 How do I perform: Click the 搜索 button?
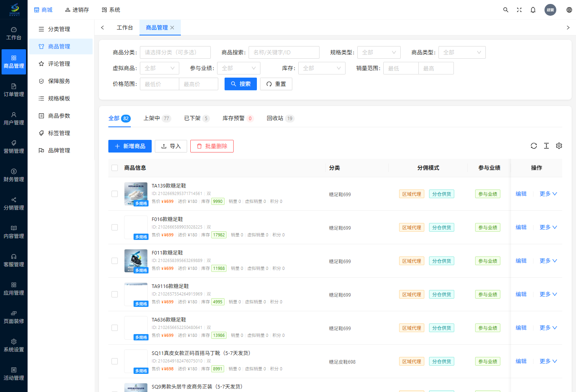click(241, 84)
